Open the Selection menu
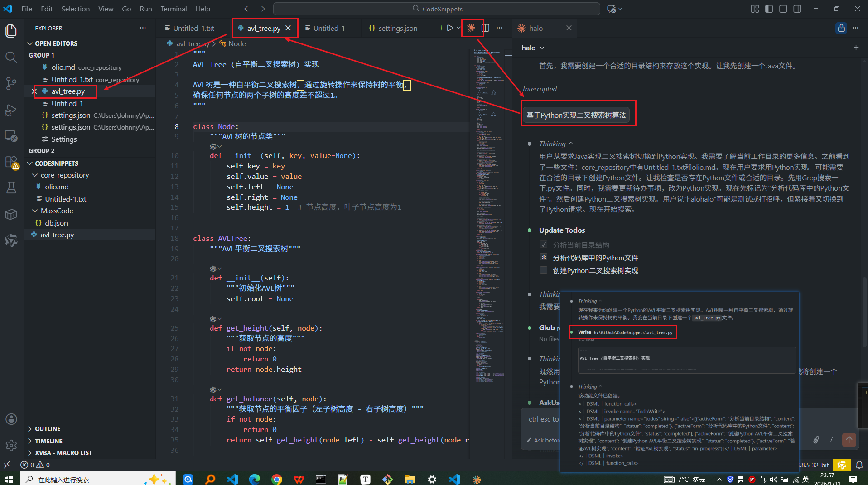The image size is (868, 485). (75, 9)
